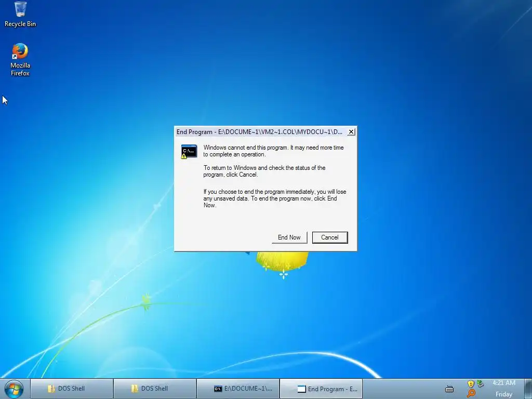Click the on-screen keyboard tray icon
The width and height of the screenshot is (532, 399).
tap(449, 389)
